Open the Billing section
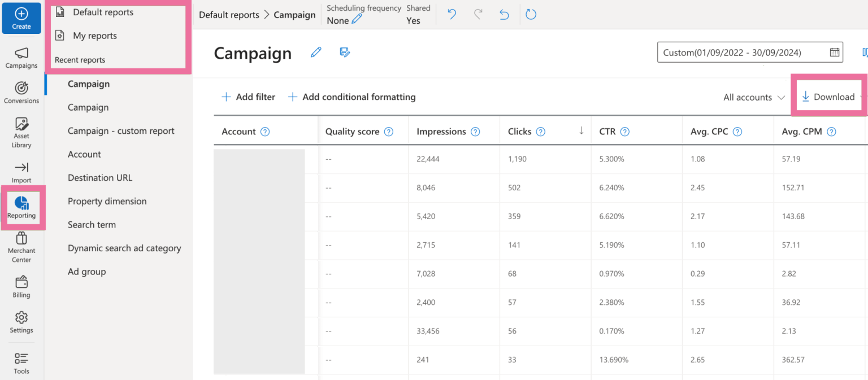The width and height of the screenshot is (868, 380). coord(21,287)
